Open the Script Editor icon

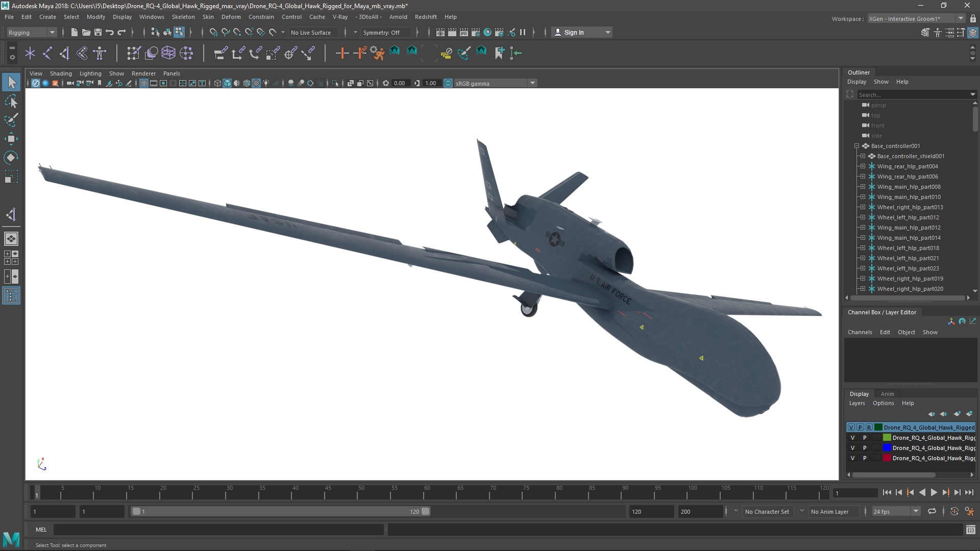point(971,530)
